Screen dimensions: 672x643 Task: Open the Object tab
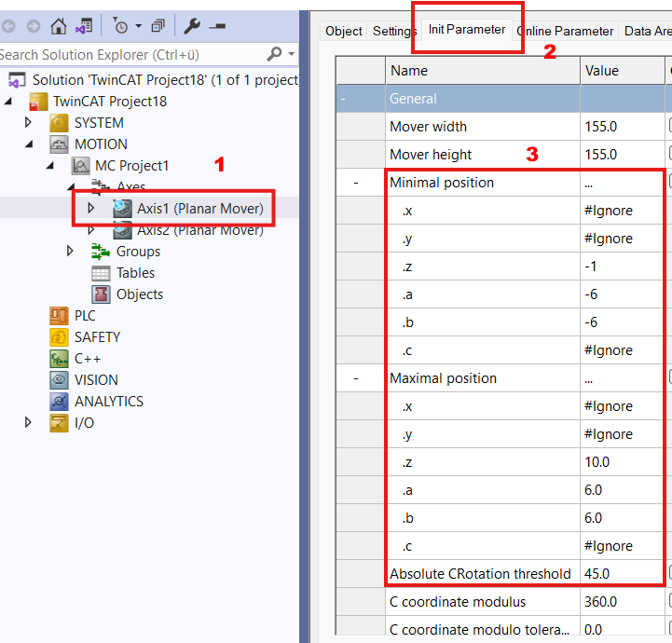click(x=343, y=31)
